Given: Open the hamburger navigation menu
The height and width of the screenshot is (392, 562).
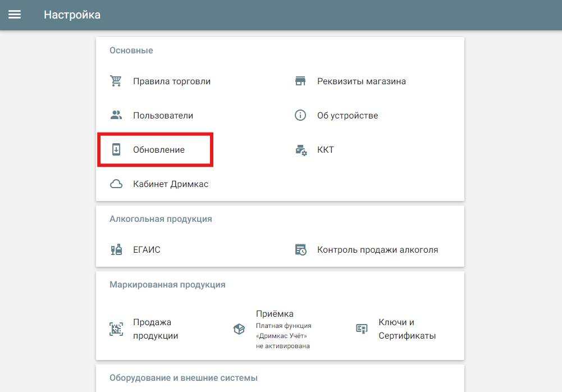Looking at the screenshot, I should click(x=15, y=15).
